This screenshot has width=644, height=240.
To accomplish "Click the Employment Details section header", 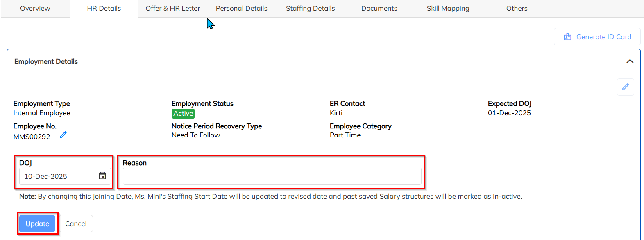I will pos(46,61).
